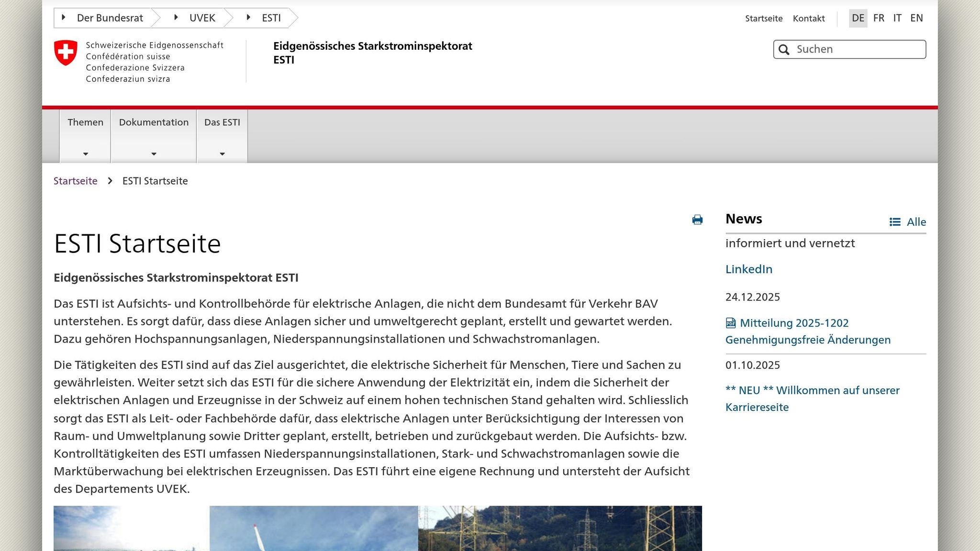Click the power pylons banner image
The width and height of the screenshot is (980, 551).
tap(560, 529)
